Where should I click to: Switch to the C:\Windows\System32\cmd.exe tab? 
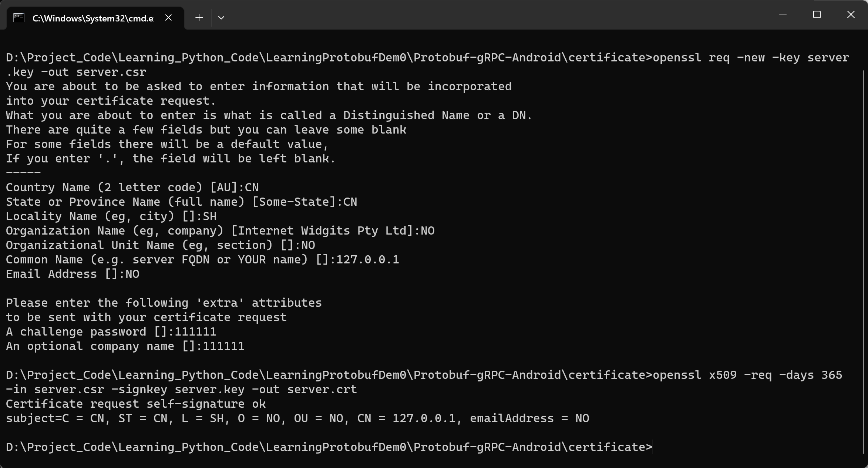tap(93, 18)
